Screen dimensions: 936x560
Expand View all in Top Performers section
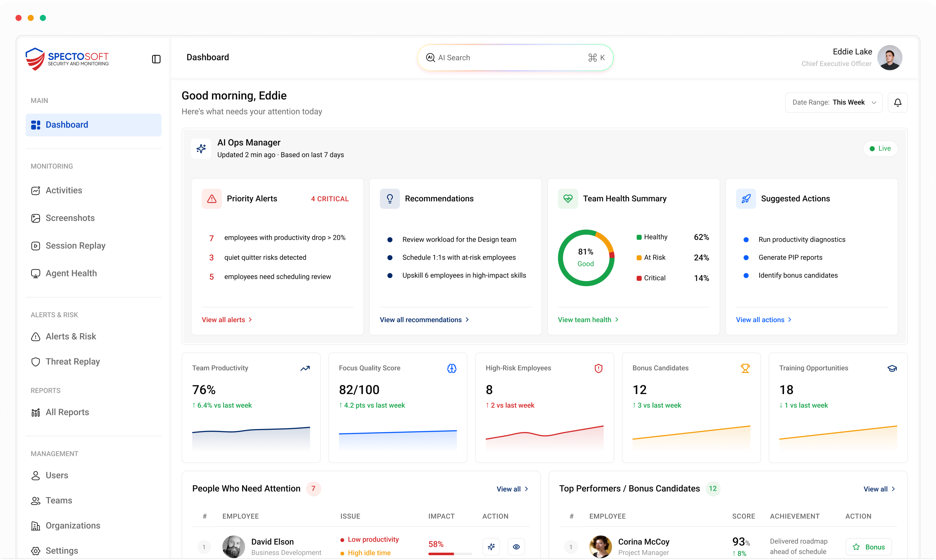879,489
